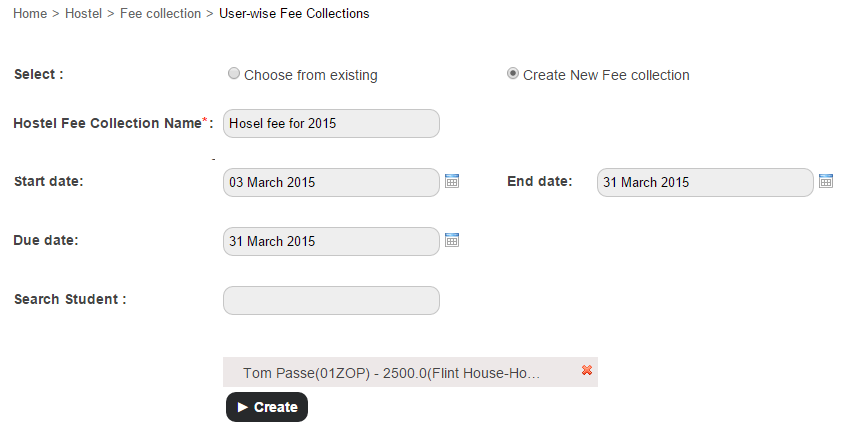
Task: Focus the Hostel Fee Collection Name field
Action: pyautogui.click(x=331, y=123)
